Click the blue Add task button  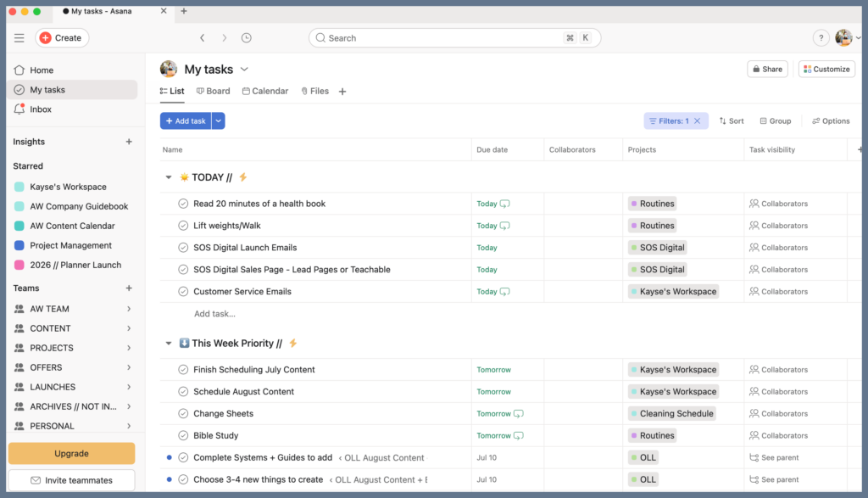(186, 120)
